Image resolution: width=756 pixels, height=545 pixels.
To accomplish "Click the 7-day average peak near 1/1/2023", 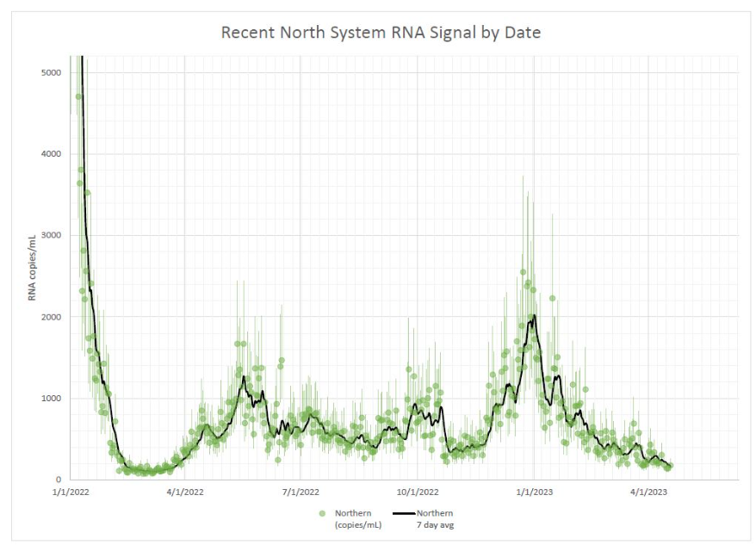I will point(534,316).
